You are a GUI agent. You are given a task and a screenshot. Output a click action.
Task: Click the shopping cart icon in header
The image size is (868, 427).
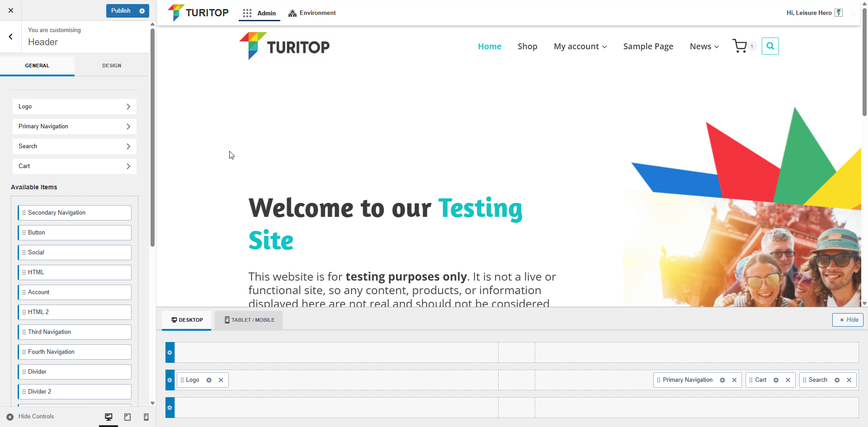740,46
